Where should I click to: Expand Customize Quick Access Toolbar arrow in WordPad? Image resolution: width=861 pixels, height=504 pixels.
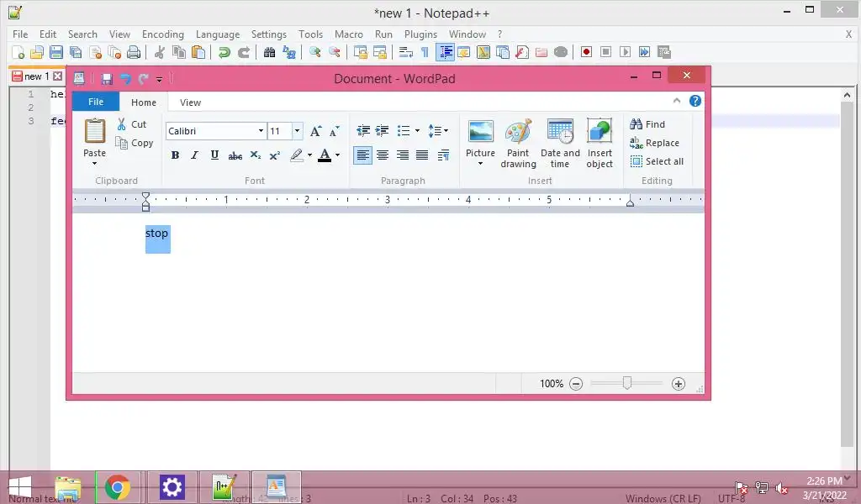[x=159, y=80]
